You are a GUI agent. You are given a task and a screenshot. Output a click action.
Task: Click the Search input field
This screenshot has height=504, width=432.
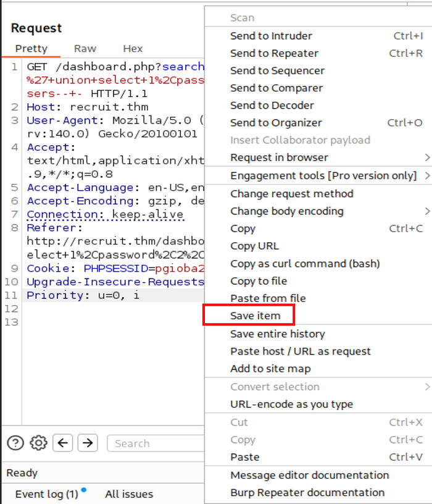pos(156,443)
